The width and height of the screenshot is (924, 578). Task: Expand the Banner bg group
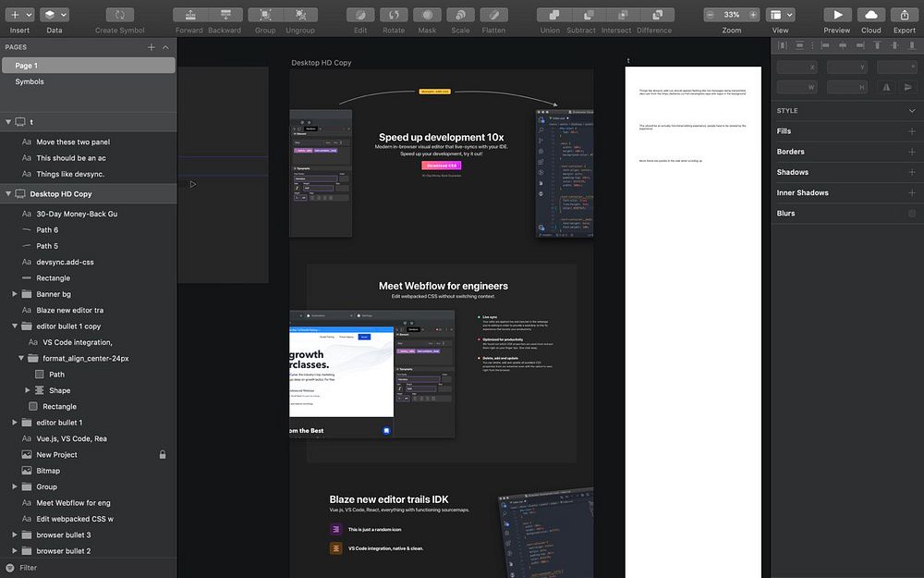[15, 294]
